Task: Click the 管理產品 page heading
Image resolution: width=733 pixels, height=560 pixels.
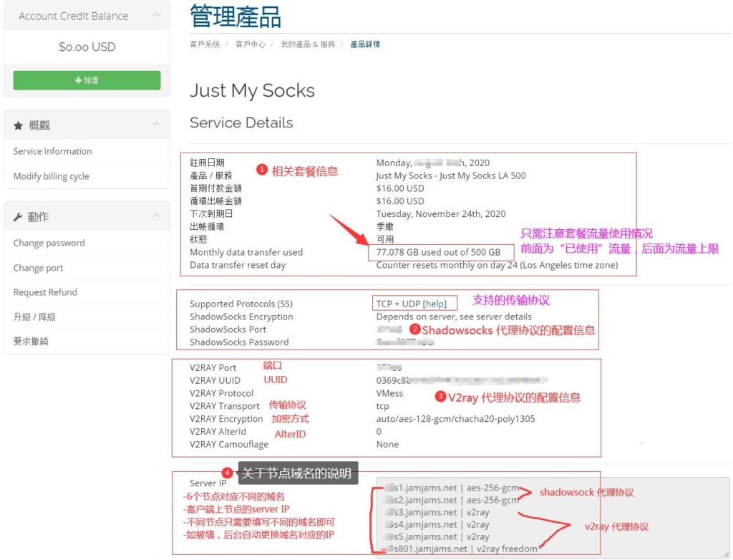Action: (235, 16)
